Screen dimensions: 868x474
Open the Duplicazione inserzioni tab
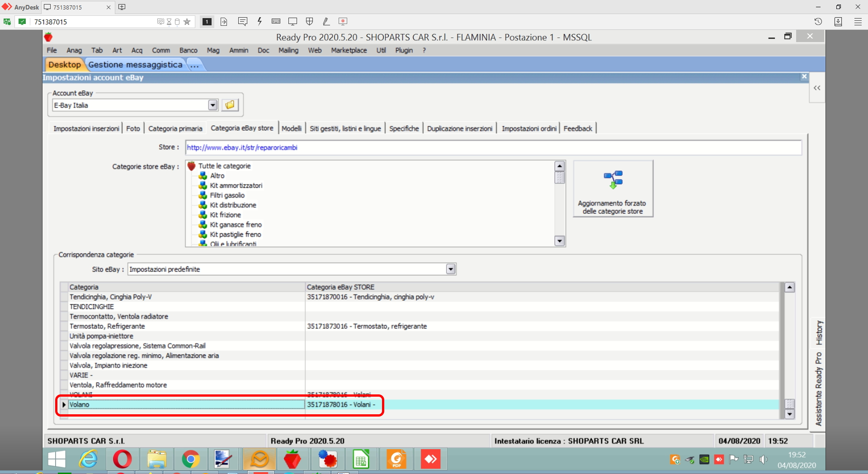pyautogui.click(x=460, y=128)
